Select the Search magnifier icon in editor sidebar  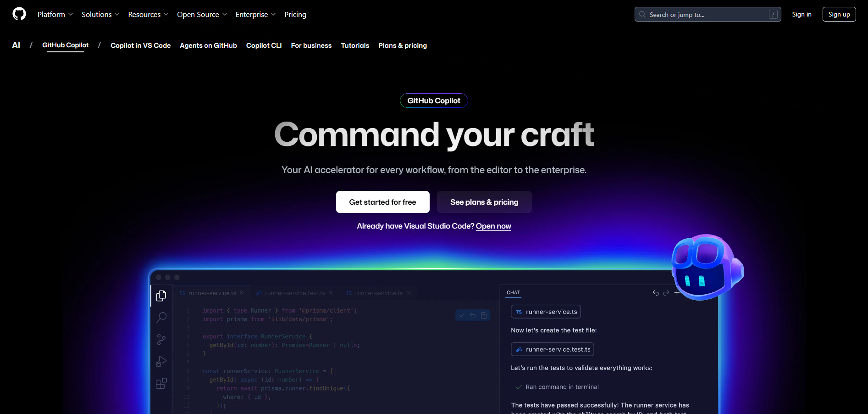[x=161, y=317]
